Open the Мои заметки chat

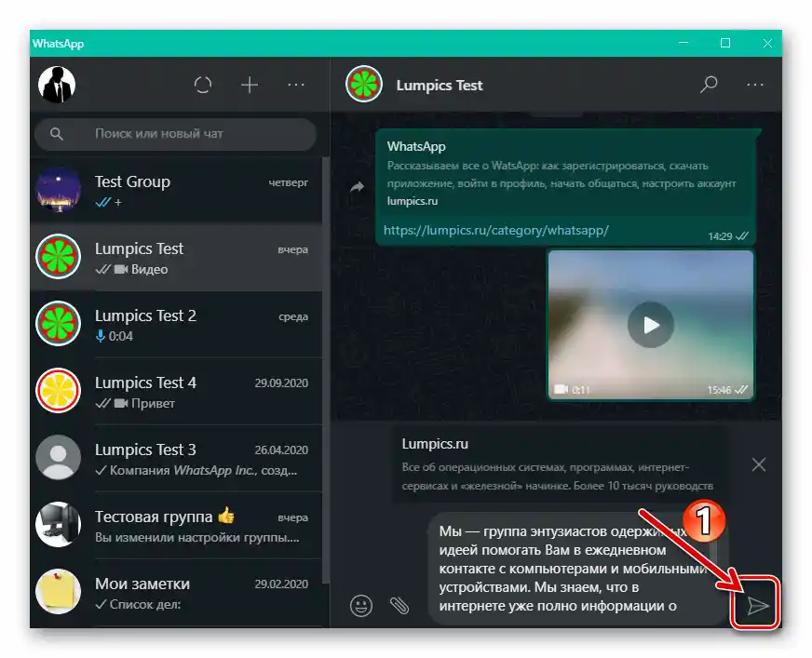(x=176, y=592)
